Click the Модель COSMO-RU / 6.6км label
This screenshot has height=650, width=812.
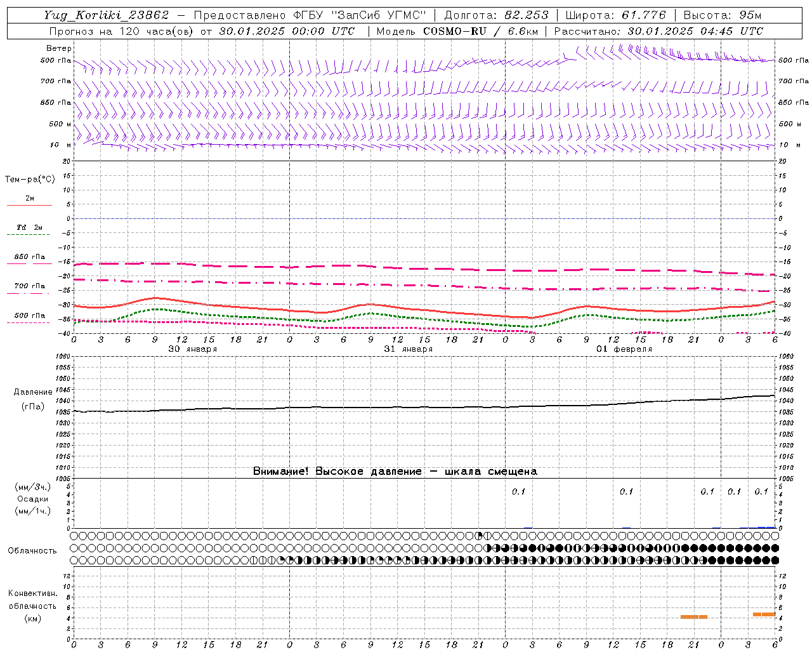(457, 31)
